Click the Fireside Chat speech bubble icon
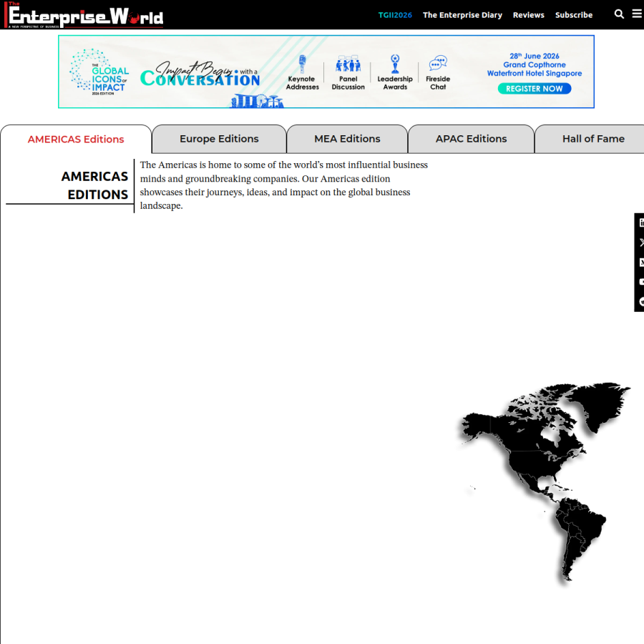 438,64
